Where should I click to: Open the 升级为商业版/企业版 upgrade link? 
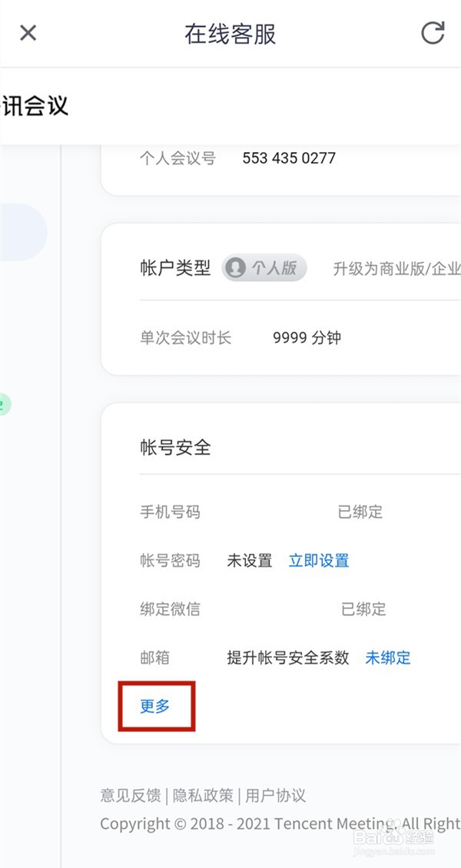pos(396,269)
